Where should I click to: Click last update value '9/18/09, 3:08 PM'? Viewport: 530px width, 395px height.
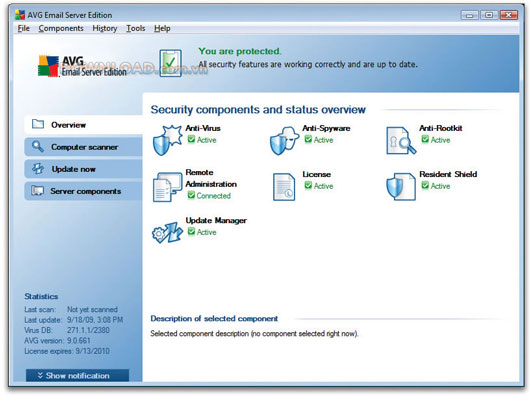click(x=95, y=320)
